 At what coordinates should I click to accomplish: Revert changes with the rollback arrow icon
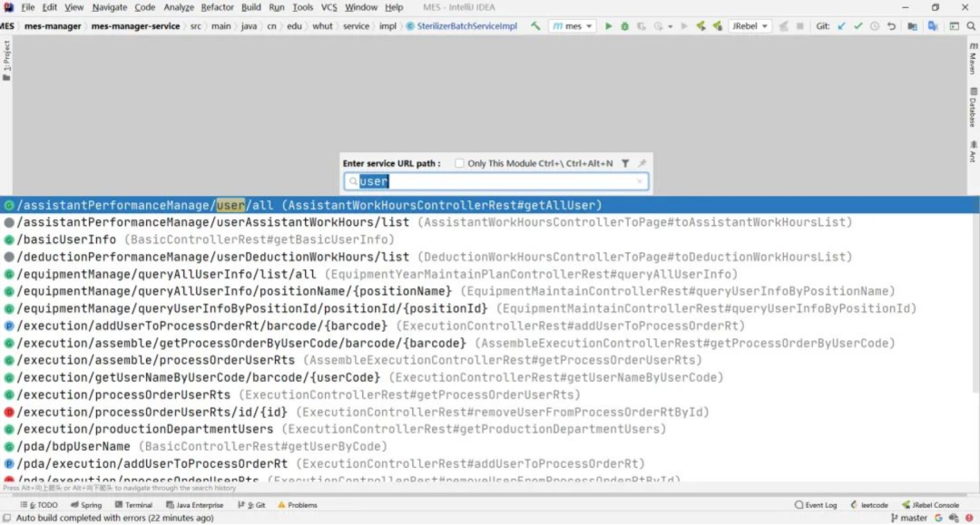coord(891,26)
